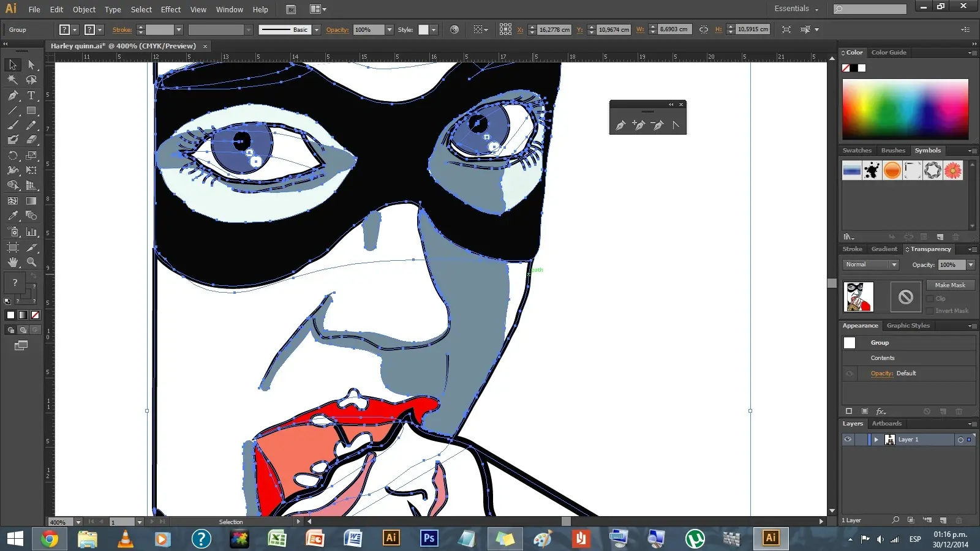Screen dimensions: 980x551
Task: Select the Eraser tool
Action: pyautogui.click(x=31, y=140)
